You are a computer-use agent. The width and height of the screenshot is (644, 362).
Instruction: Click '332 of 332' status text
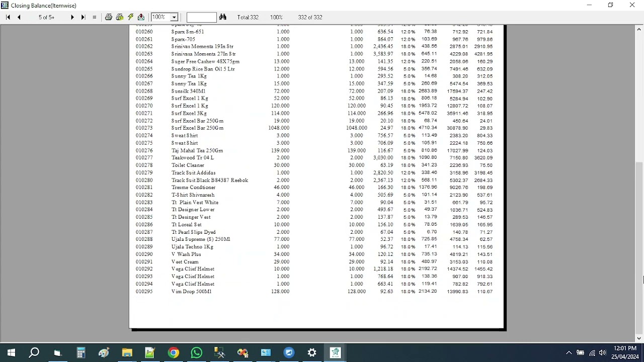coord(310,17)
